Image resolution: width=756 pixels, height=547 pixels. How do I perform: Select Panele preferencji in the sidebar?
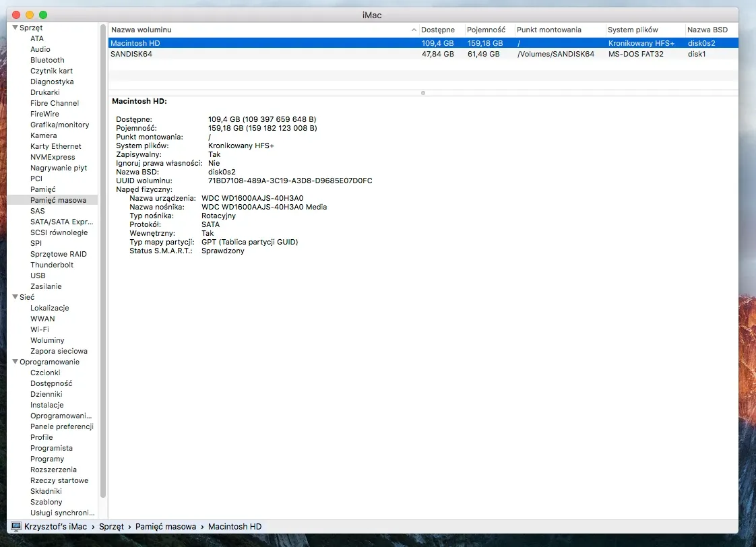point(62,426)
